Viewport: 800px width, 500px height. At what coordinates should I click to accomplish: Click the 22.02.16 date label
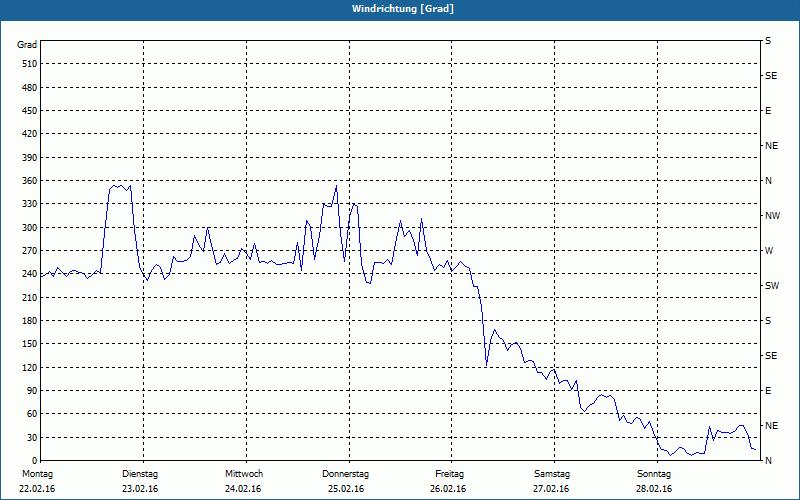pyautogui.click(x=37, y=489)
